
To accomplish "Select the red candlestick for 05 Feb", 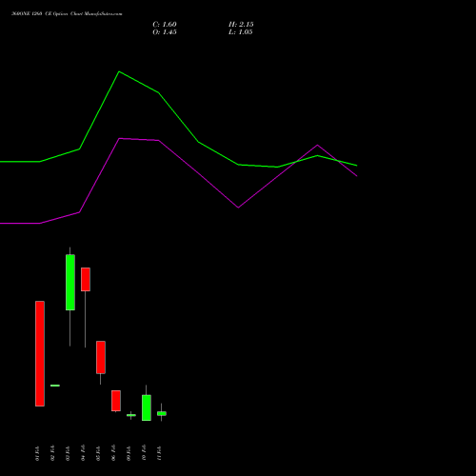I will point(101,357).
